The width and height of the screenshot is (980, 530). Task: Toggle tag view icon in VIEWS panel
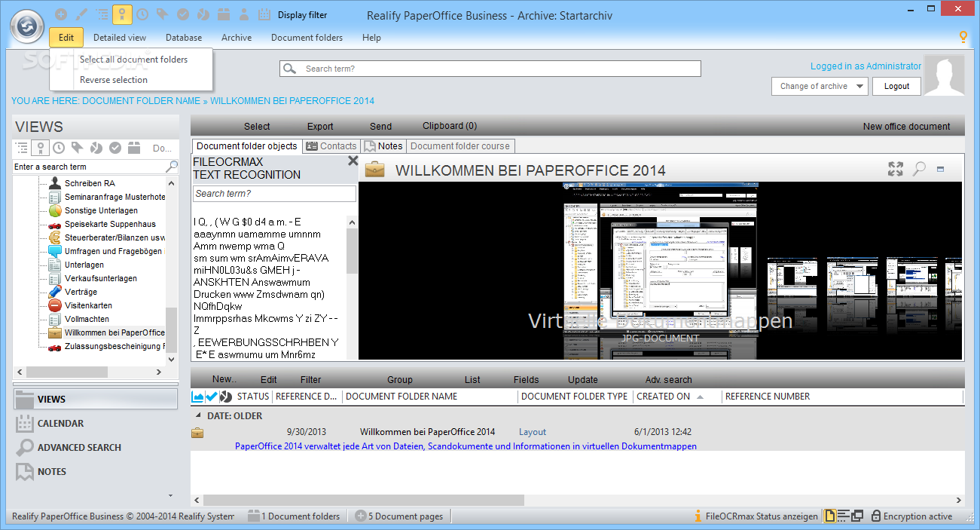coord(78,148)
